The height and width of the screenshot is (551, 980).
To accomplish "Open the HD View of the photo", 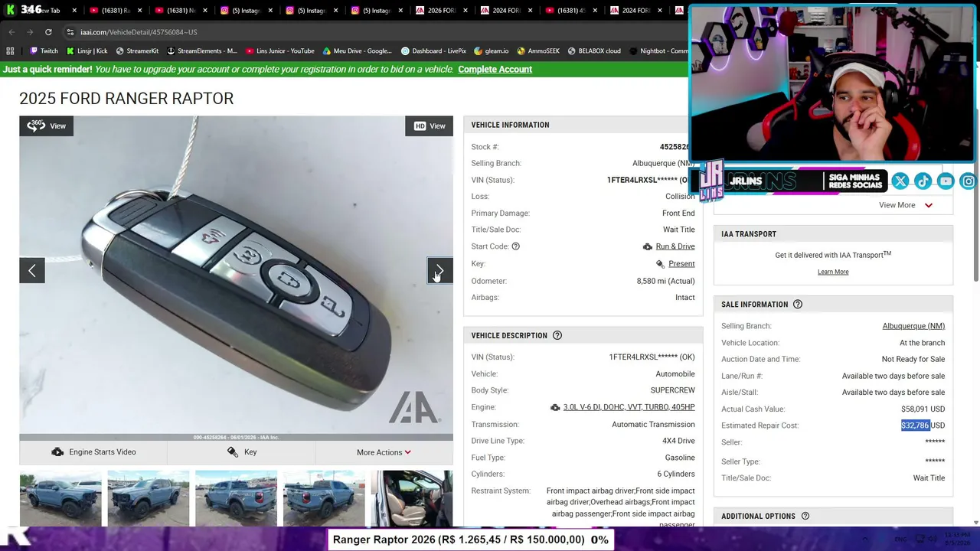I will [x=430, y=126].
